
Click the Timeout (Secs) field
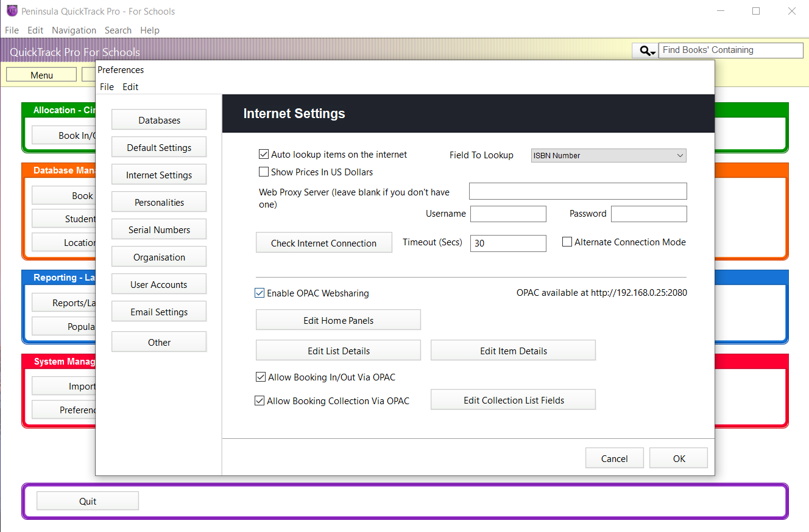click(508, 243)
